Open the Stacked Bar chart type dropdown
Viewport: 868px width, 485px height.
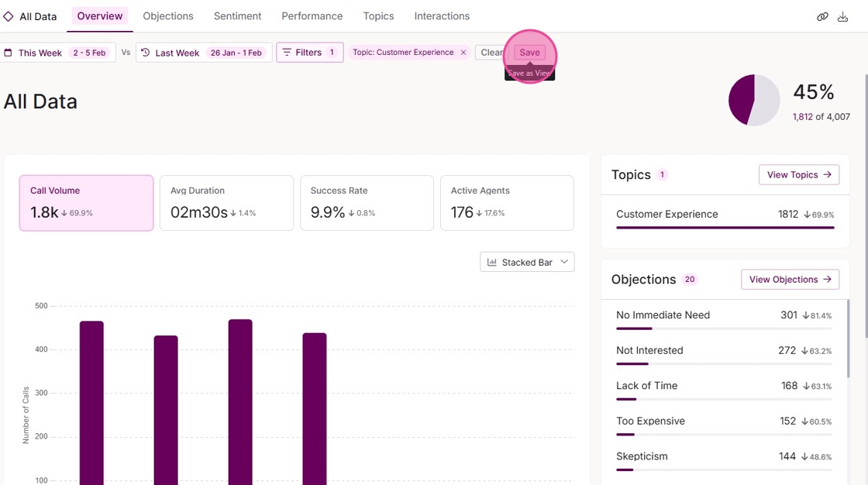pos(527,262)
